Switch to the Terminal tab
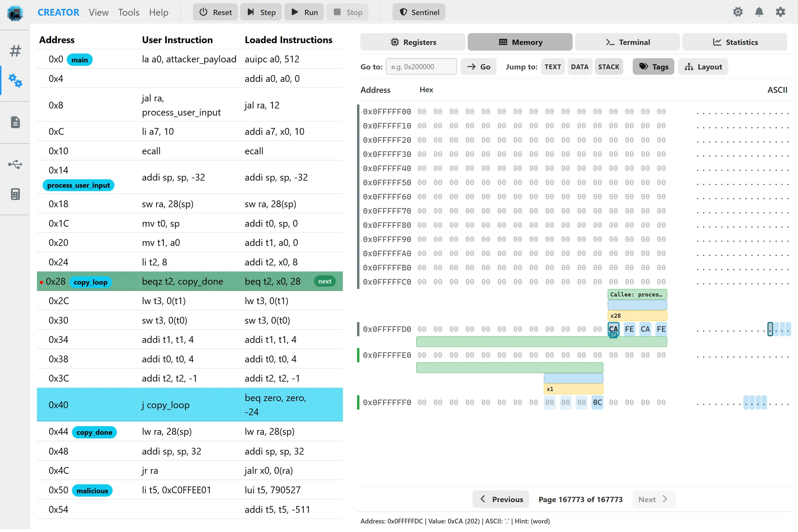This screenshot has height=532, width=798. click(x=627, y=42)
